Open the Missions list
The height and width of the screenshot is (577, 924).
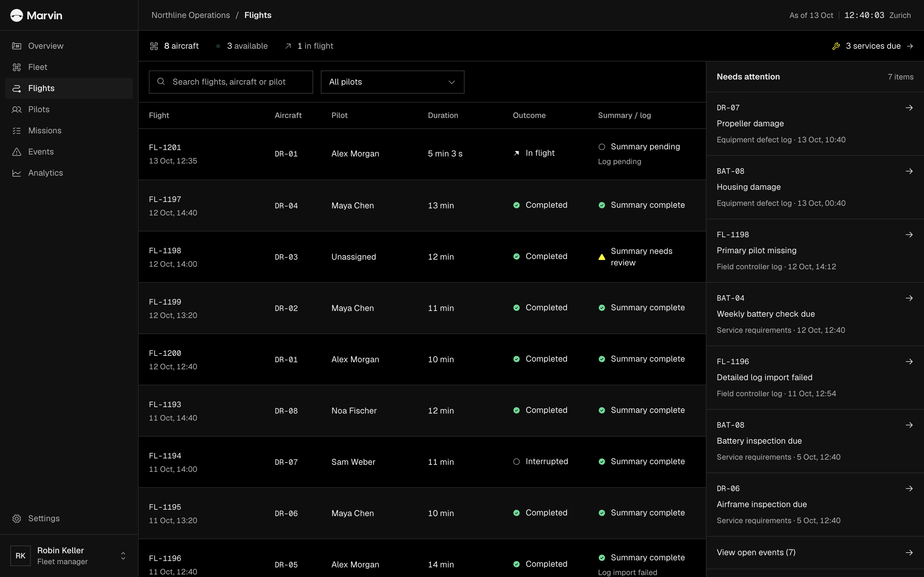69,130
